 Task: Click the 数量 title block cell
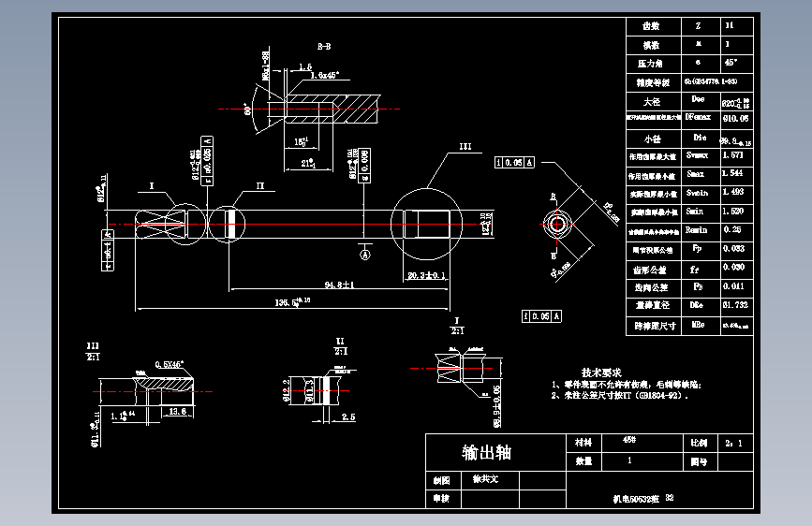[x=583, y=460]
